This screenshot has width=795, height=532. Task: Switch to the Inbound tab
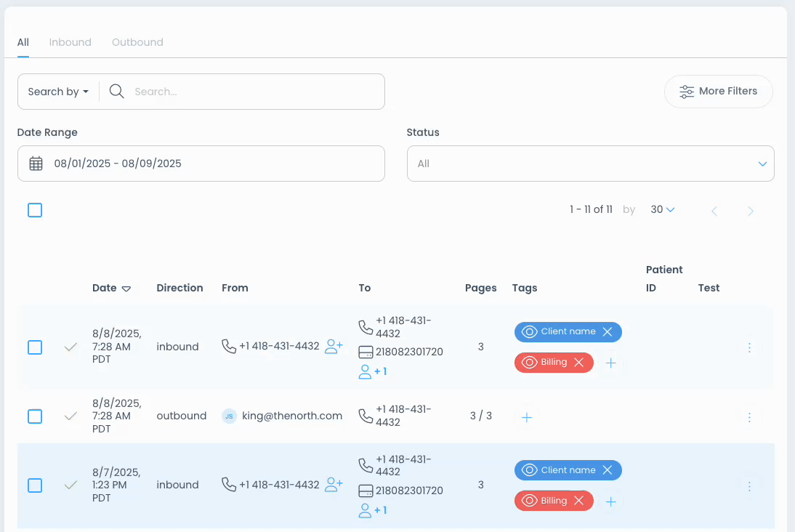click(70, 42)
